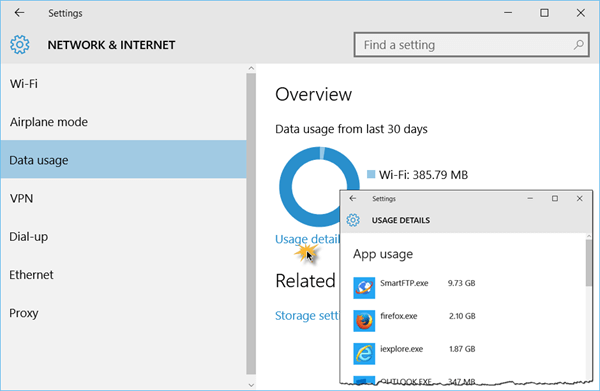The width and height of the screenshot is (600, 391).
Task: Go back in Usage Details window
Action: (x=353, y=199)
